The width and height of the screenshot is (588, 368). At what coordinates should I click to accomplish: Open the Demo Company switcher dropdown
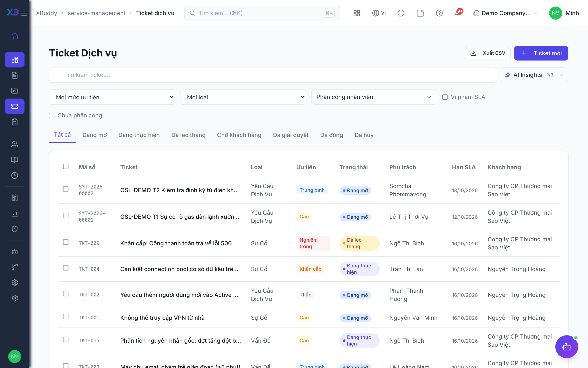pyautogui.click(x=505, y=13)
